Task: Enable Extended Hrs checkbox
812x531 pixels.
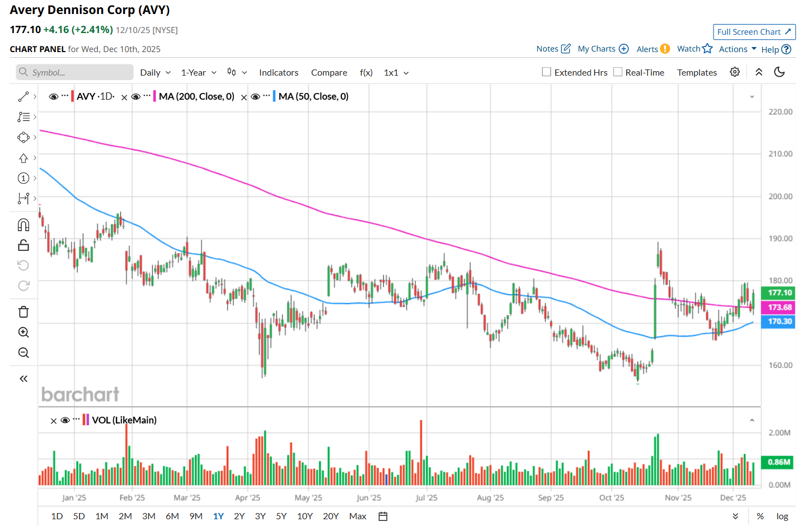Action: click(547, 72)
